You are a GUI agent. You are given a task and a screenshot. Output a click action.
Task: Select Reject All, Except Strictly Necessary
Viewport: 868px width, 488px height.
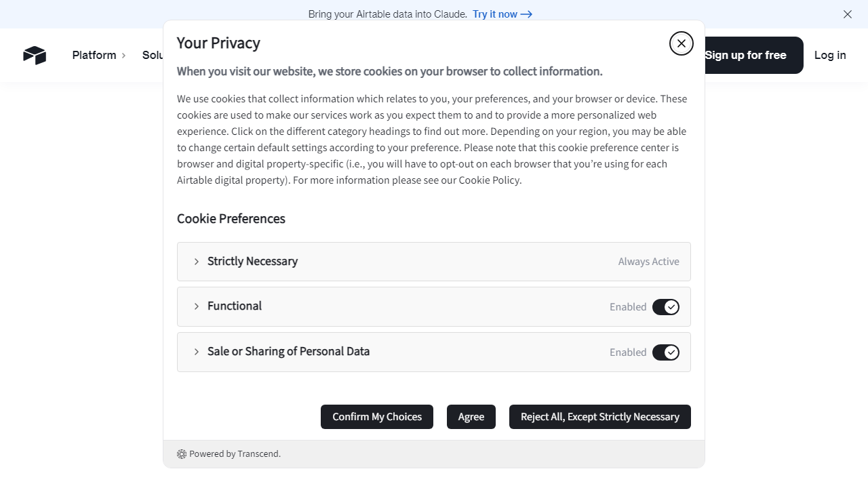point(600,417)
